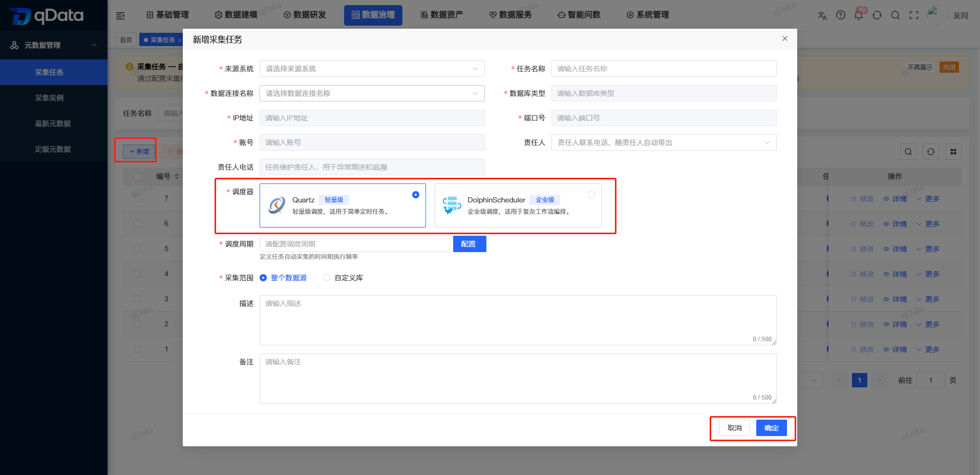Click the DolphinScheduler logo
The width and height of the screenshot is (980, 475).
coord(452,205)
